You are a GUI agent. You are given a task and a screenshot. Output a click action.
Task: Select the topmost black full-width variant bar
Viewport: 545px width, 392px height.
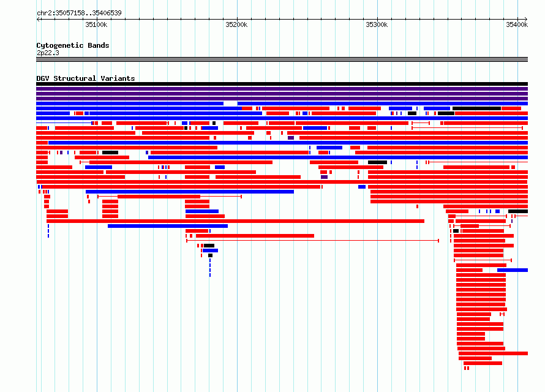(282, 84)
